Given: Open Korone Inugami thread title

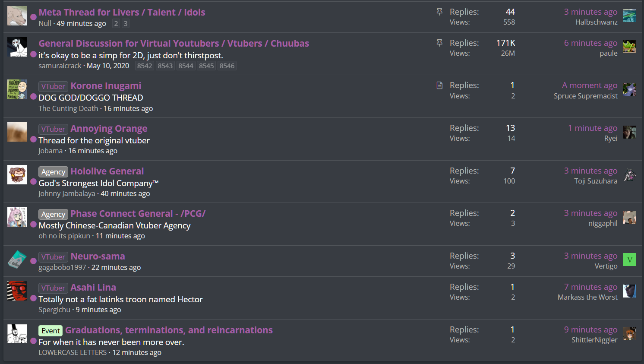Looking at the screenshot, I should coord(106,86).
